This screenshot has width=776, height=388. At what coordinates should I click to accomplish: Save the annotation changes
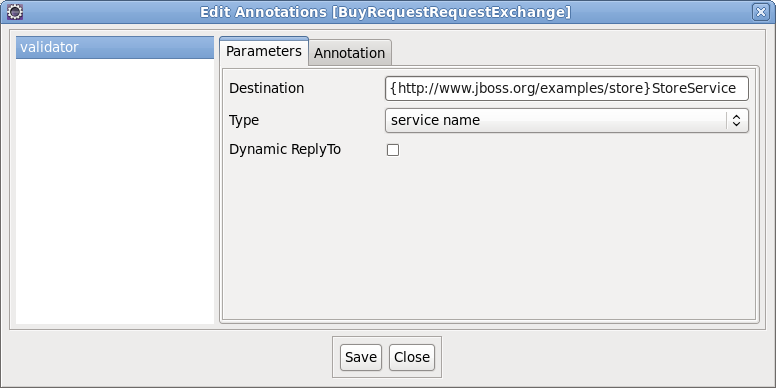361,357
